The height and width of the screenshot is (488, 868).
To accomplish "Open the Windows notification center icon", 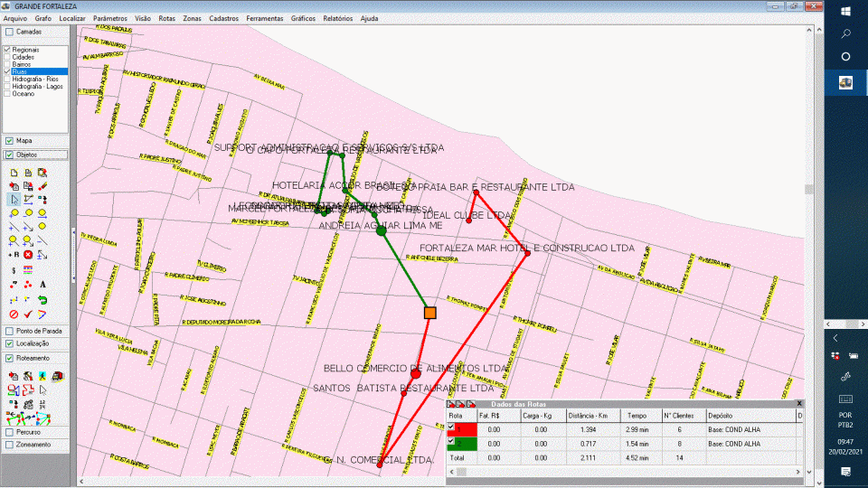I will [x=845, y=472].
